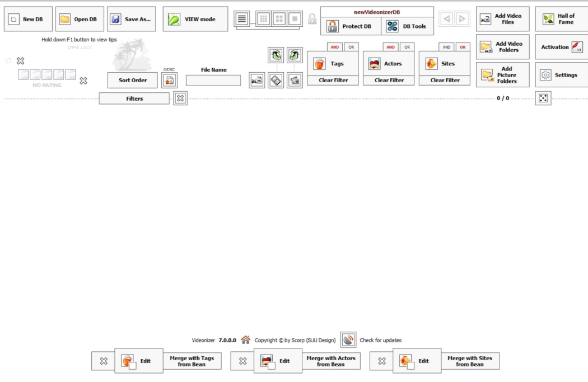Click the X button left of Edit Tags
588x382 pixels.
pyautogui.click(x=104, y=361)
